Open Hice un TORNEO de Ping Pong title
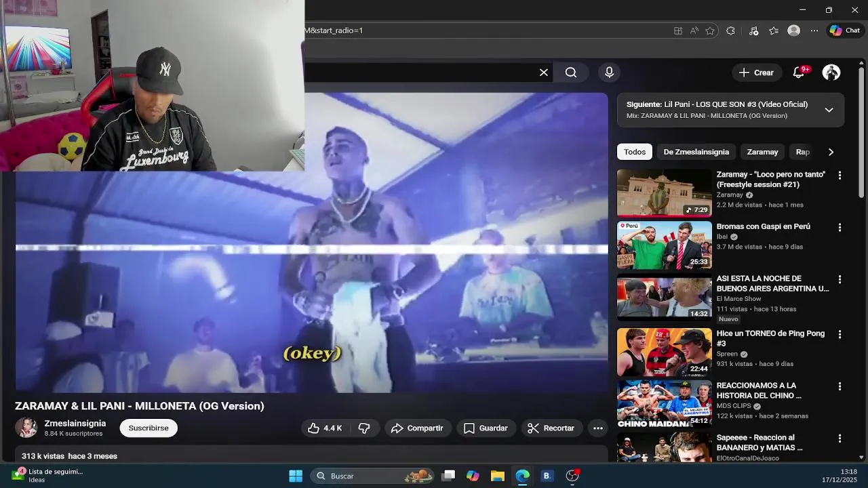 point(770,338)
